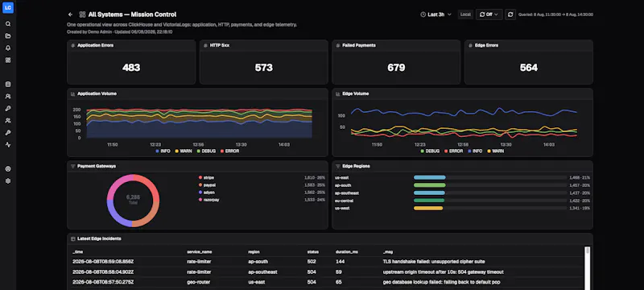Viewport: 644px width, 290px height.
Task: Open alerts bell in the sidebar
Action: coord(8,48)
